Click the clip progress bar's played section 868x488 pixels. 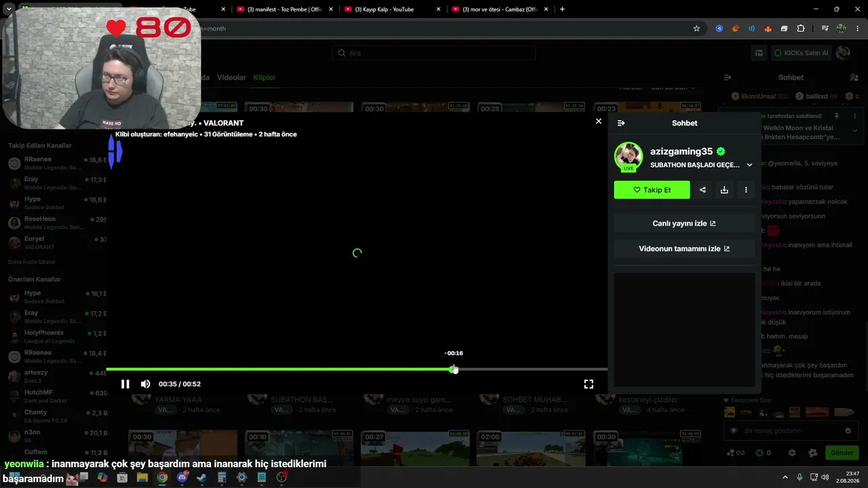279,369
